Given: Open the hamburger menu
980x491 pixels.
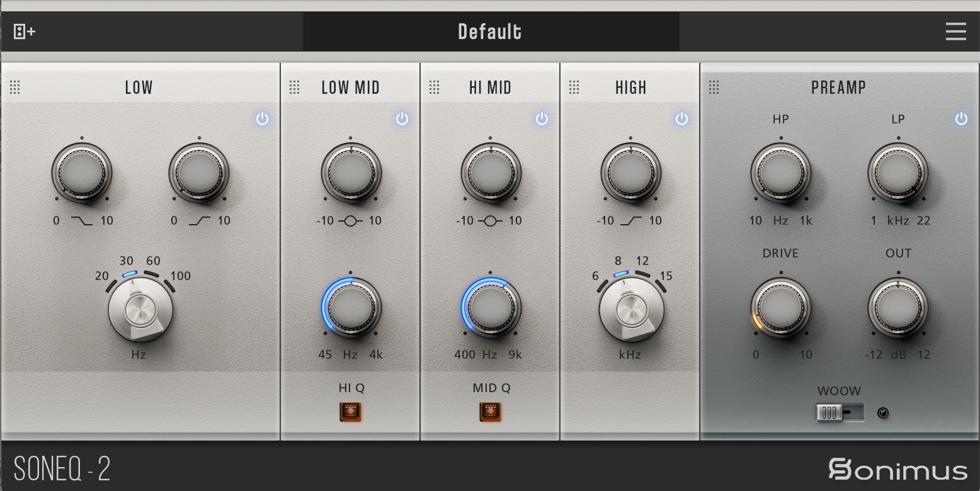Looking at the screenshot, I should [955, 31].
